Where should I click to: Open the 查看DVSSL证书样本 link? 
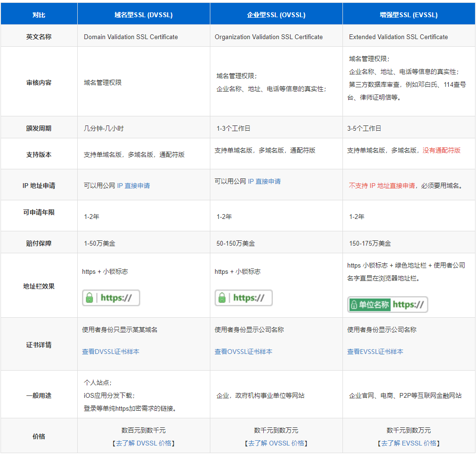(x=111, y=352)
